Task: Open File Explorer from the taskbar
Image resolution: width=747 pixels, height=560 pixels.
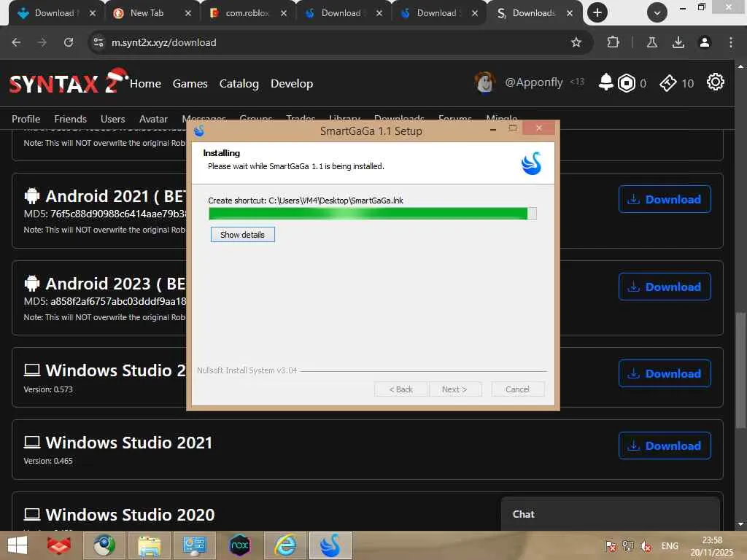Action: pyautogui.click(x=149, y=545)
